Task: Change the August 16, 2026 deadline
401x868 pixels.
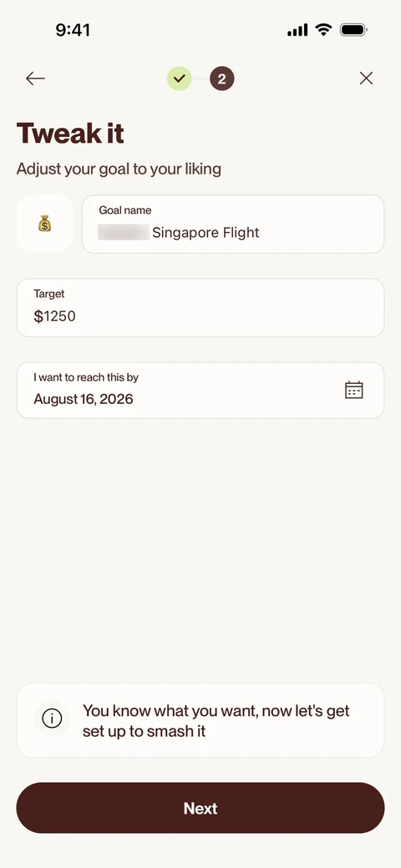Action: coord(200,391)
